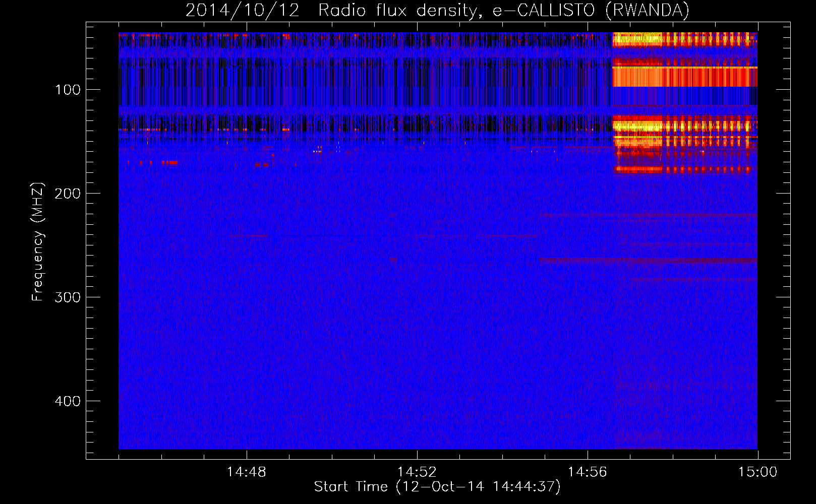This screenshot has height=504, width=816.
Task: Click the 100 frequency tick label
Action: pos(68,90)
